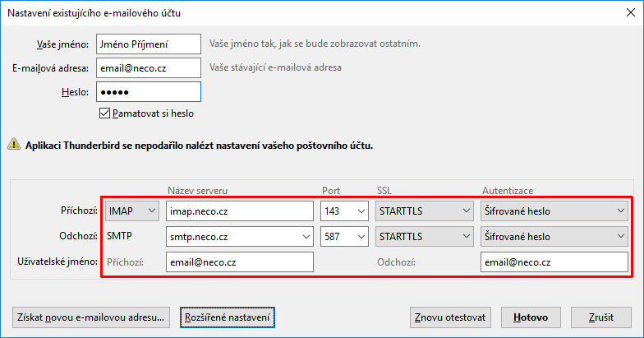Toggle the Pamatovat si heslo checkbox
This screenshot has height=338, width=644.
[x=104, y=113]
